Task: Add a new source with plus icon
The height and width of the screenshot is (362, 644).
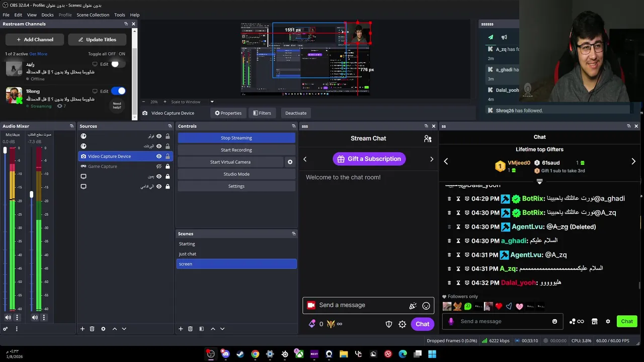Action: pyautogui.click(x=83, y=329)
